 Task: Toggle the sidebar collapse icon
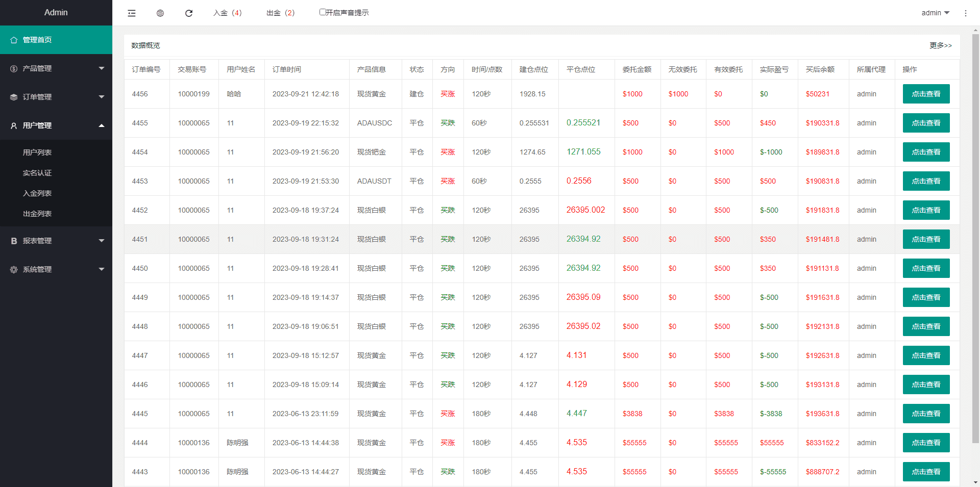[x=132, y=13]
